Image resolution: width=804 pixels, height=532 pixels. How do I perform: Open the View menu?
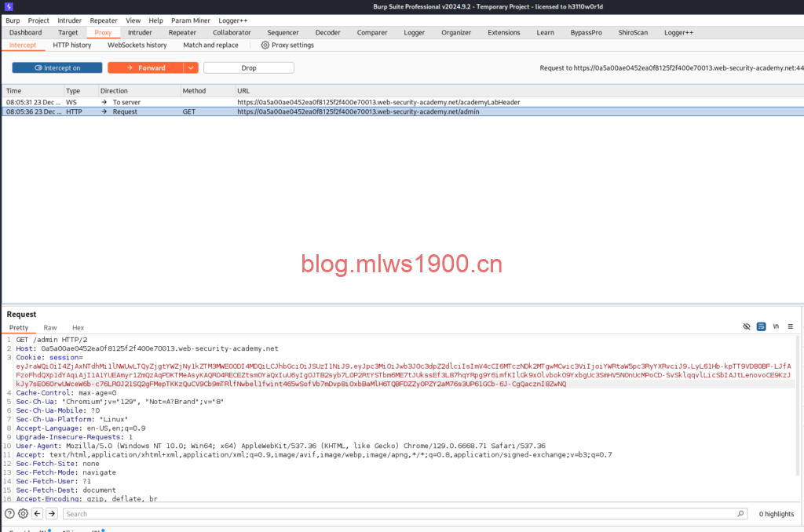pos(133,20)
